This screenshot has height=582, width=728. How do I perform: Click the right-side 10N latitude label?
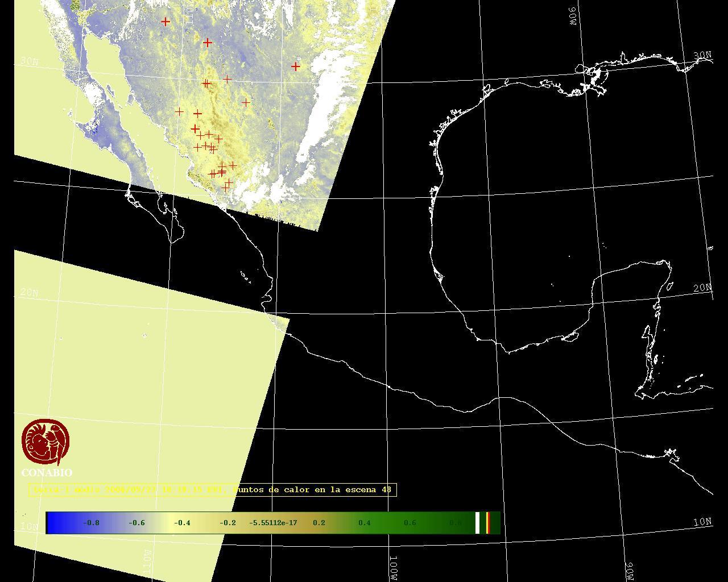coord(703,521)
